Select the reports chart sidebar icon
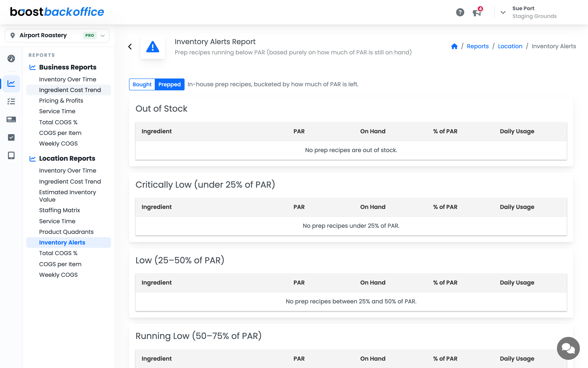Viewport: 588px width, 368px height. pyautogui.click(x=11, y=83)
